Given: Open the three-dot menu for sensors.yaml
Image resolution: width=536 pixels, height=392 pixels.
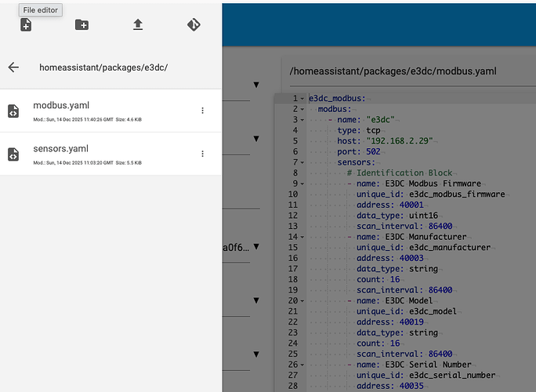Looking at the screenshot, I should (202, 154).
